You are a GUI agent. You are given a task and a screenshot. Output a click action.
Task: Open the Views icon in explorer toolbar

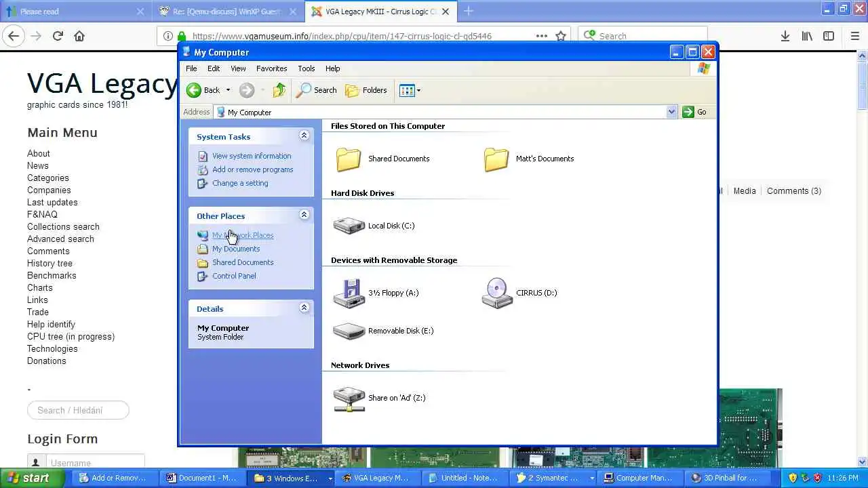[x=407, y=90]
